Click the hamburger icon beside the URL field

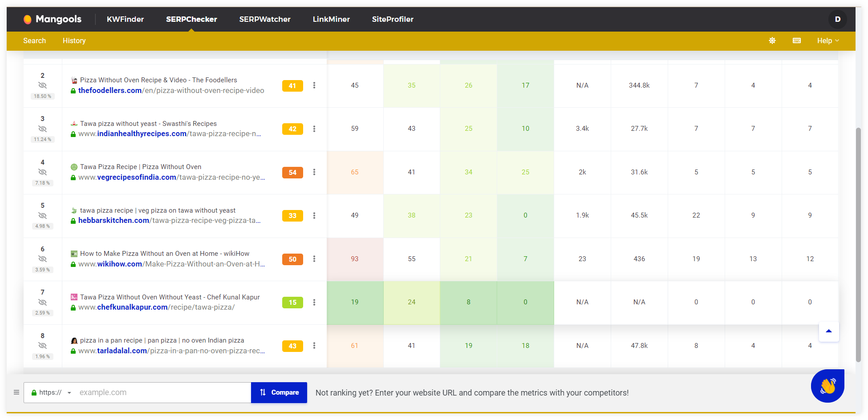16,392
